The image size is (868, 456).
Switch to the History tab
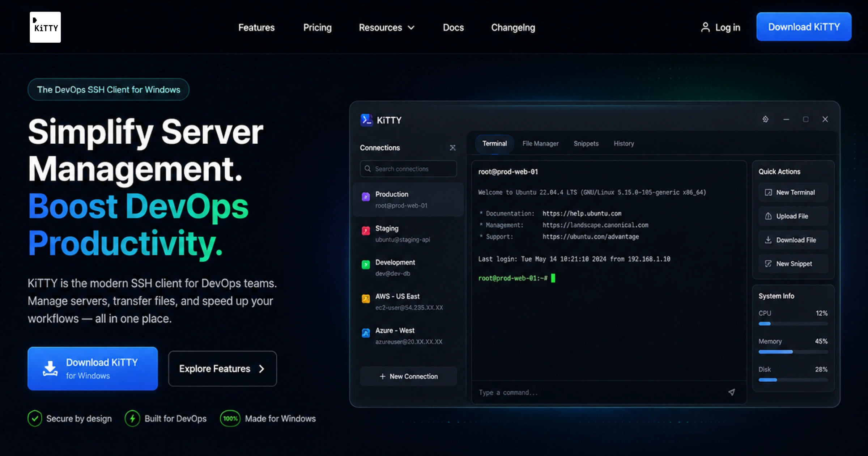pyautogui.click(x=624, y=144)
